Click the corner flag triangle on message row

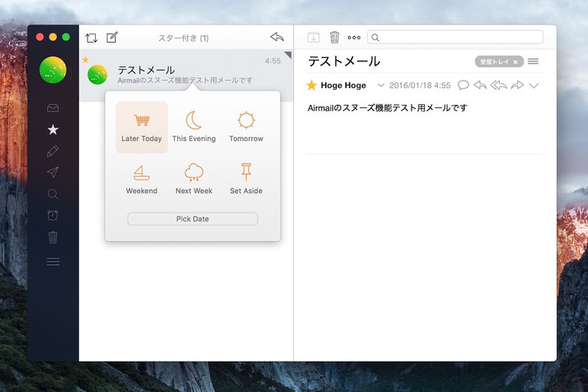point(288,55)
